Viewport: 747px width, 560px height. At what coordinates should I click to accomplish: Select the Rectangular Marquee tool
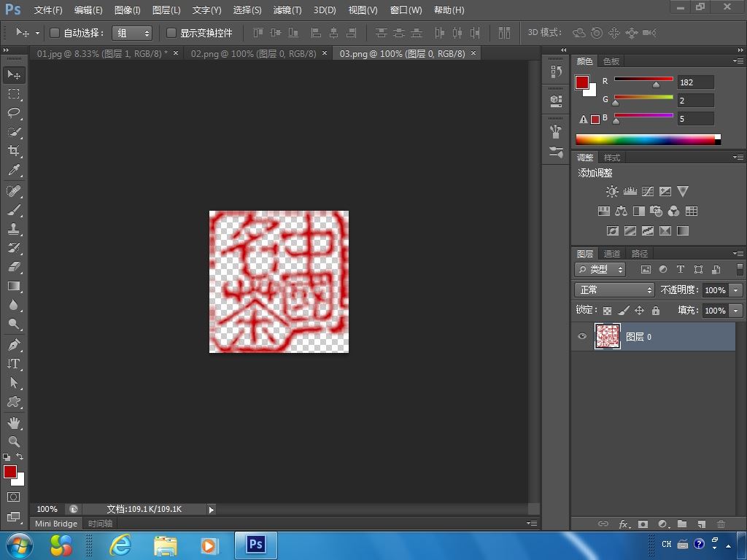[x=14, y=94]
